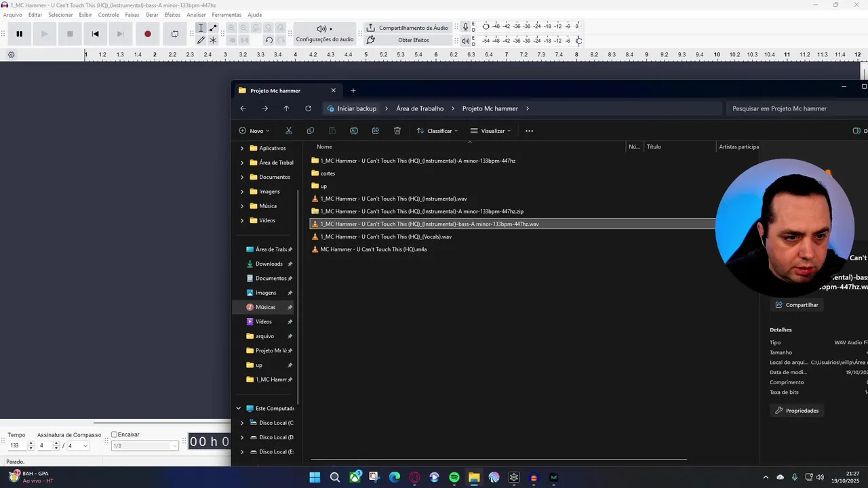The width and height of the screenshot is (868, 488).
Task: Click the Undo arrow icon in Audacity
Action: [x=269, y=40]
